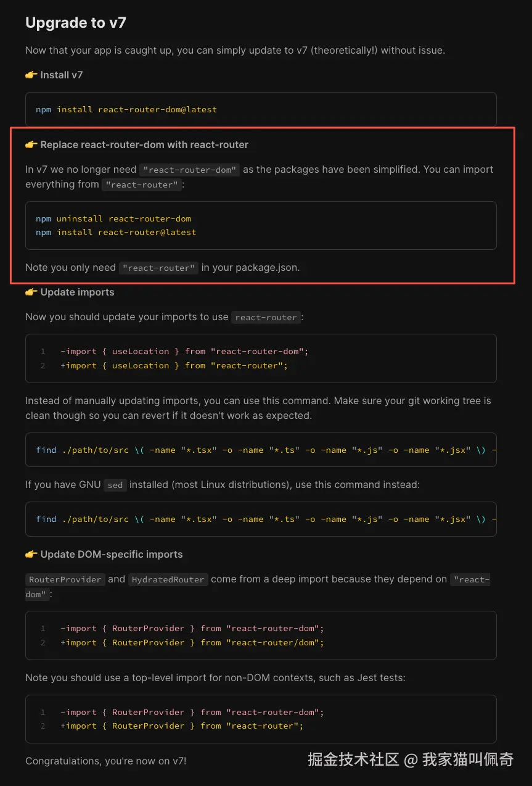Screen dimensions: 532x786
Task: Click the inline sed code label
Action: tap(115, 486)
